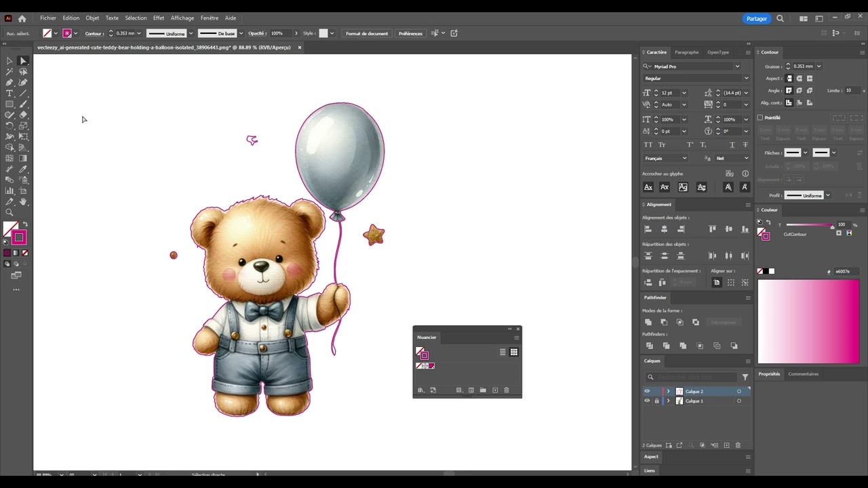Toggle Underline text style button
The width and height of the screenshot is (868, 488).
732,145
